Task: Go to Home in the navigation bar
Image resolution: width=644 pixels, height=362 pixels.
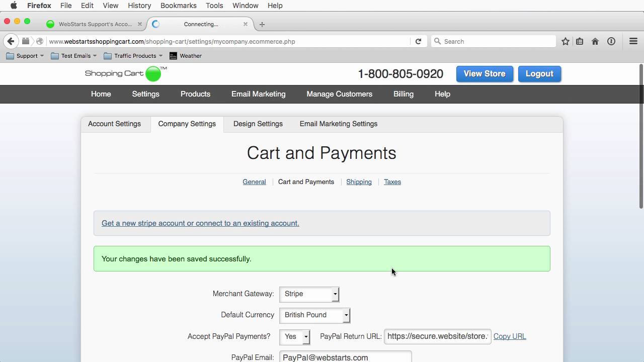Action: (x=101, y=94)
